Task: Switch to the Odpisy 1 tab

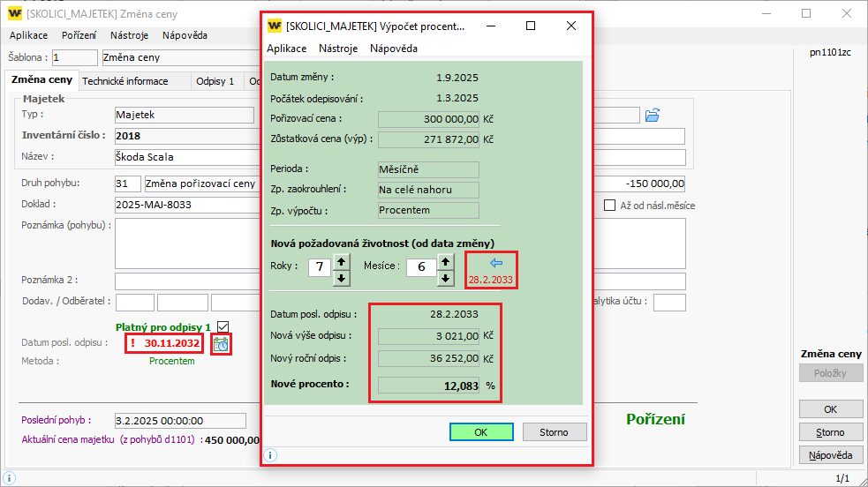Action: pyautogui.click(x=215, y=81)
